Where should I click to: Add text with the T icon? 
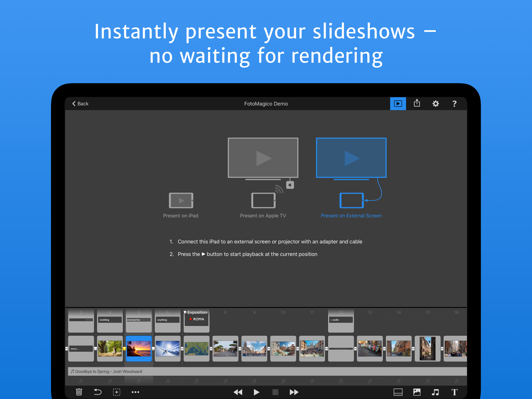pyautogui.click(x=454, y=392)
